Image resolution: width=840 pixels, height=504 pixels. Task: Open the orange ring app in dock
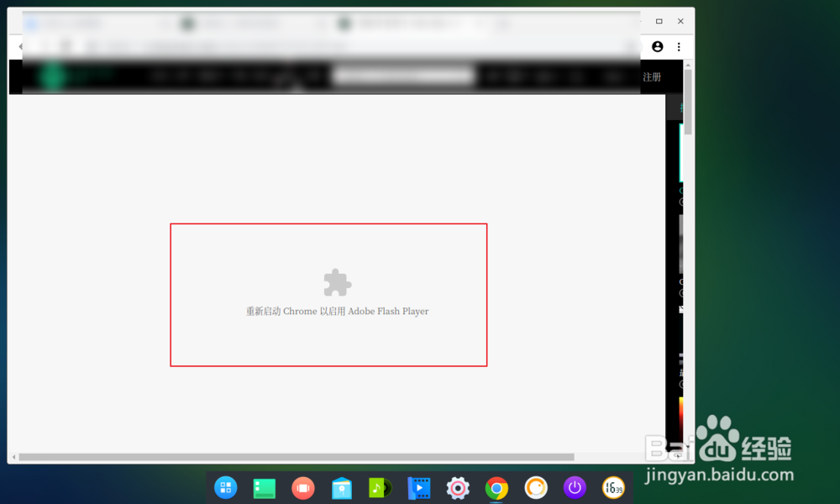(536, 487)
